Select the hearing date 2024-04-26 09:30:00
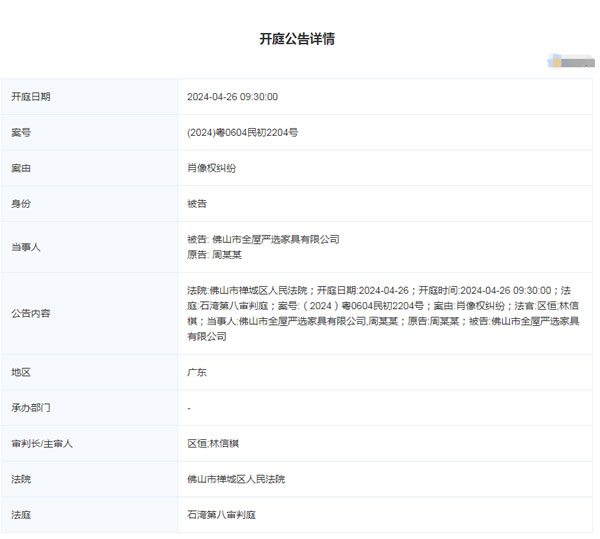Screen dimensions: 600x539 point(232,97)
